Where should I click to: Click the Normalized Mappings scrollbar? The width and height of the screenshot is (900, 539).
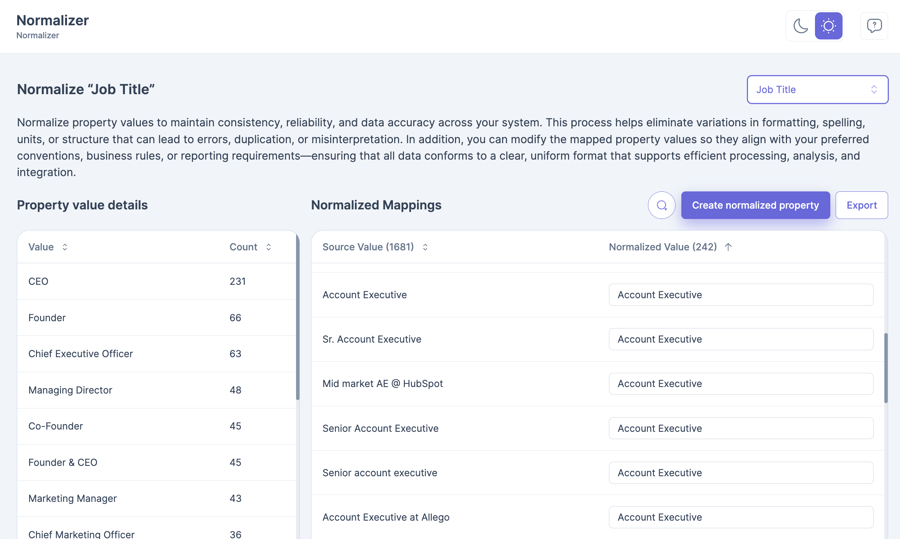885,368
